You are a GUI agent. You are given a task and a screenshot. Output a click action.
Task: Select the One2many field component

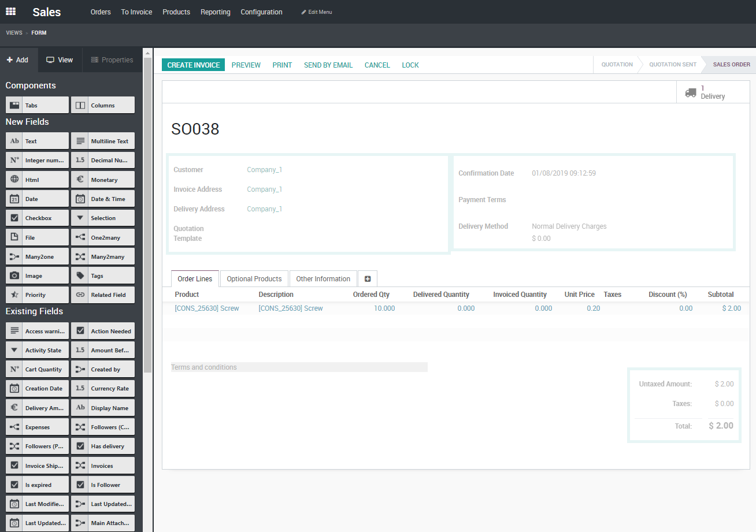103,237
